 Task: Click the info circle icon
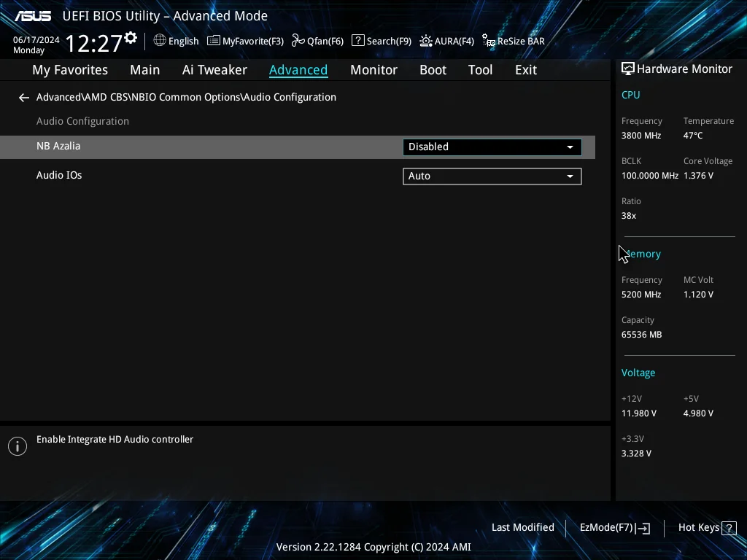click(18, 446)
